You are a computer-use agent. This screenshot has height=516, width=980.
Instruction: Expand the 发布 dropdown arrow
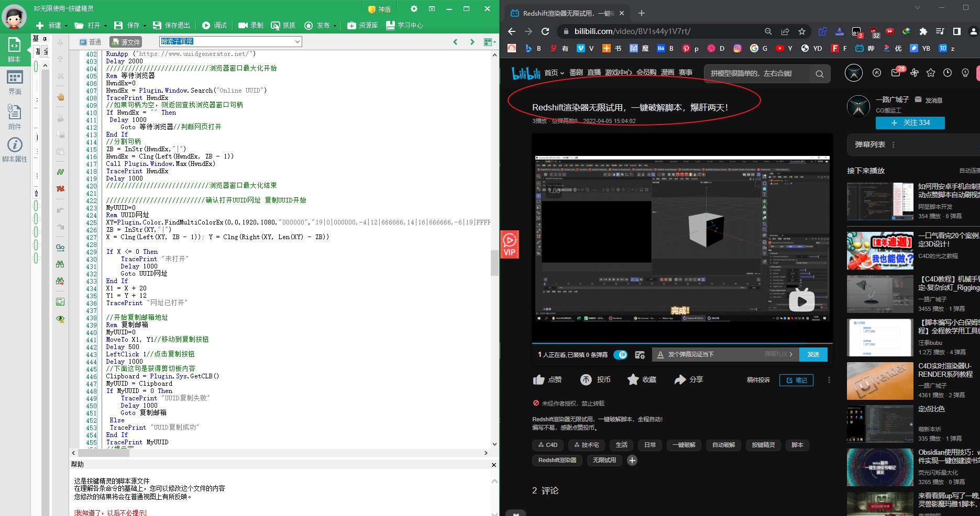point(335,26)
